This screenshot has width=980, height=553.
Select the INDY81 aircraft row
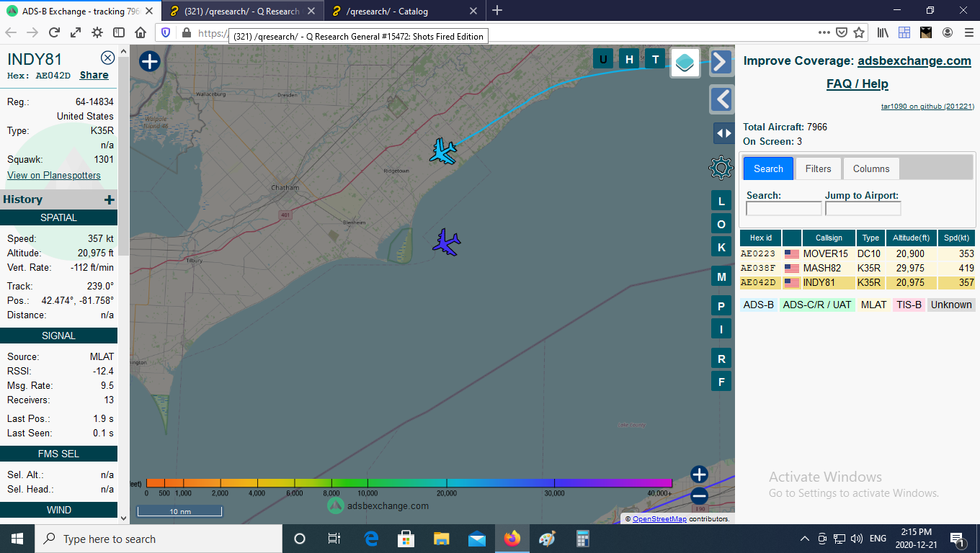(x=858, y=282)
